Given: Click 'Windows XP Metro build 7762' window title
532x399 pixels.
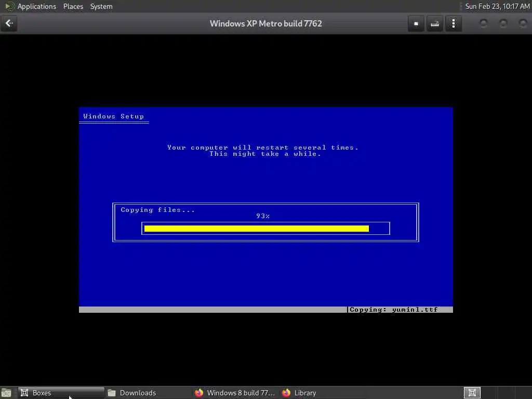Looking at the screenshot, I should pyautogui.click(x=265, y=24).
